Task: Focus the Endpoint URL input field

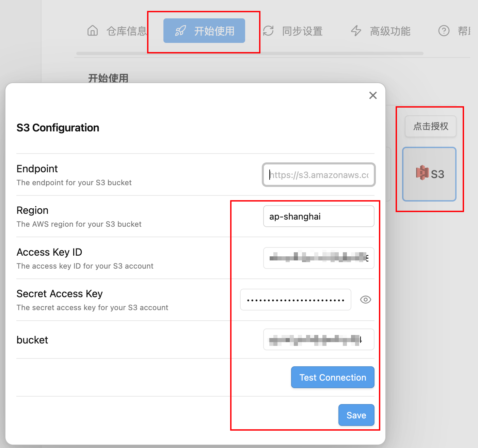Action: [x=319, y=175]
